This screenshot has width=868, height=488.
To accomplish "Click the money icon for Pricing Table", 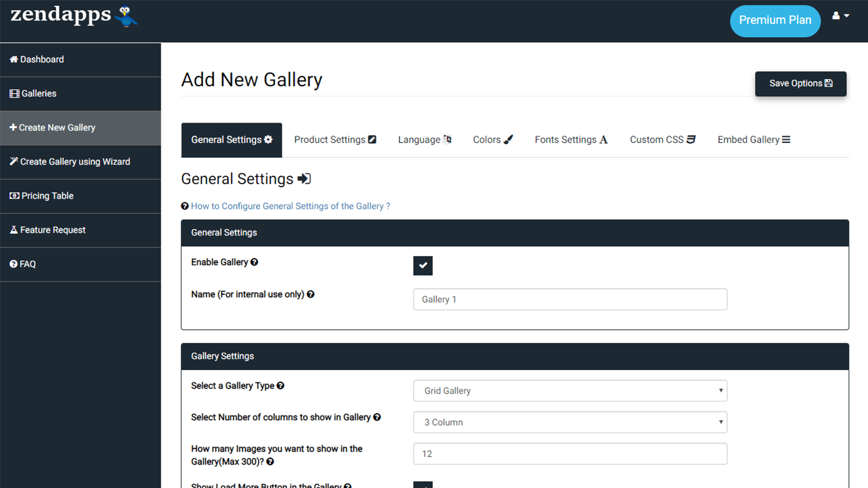I will pos(15,196).
